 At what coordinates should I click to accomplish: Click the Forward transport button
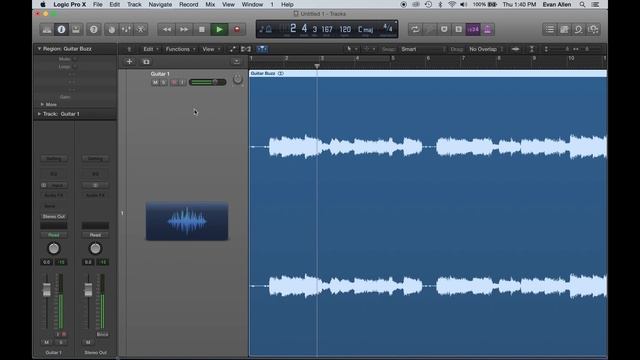(x=184, y=29)
